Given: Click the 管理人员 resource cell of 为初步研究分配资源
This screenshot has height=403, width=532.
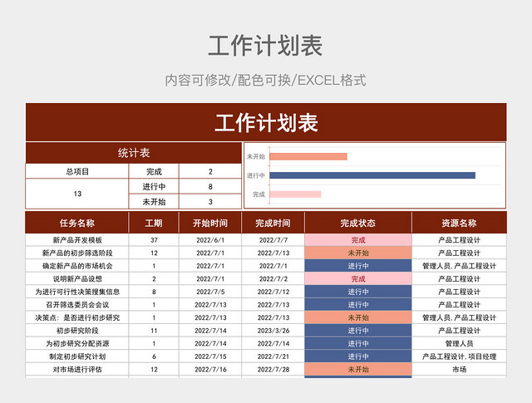Looking at the screenshot, I should [x=459, y=343].
